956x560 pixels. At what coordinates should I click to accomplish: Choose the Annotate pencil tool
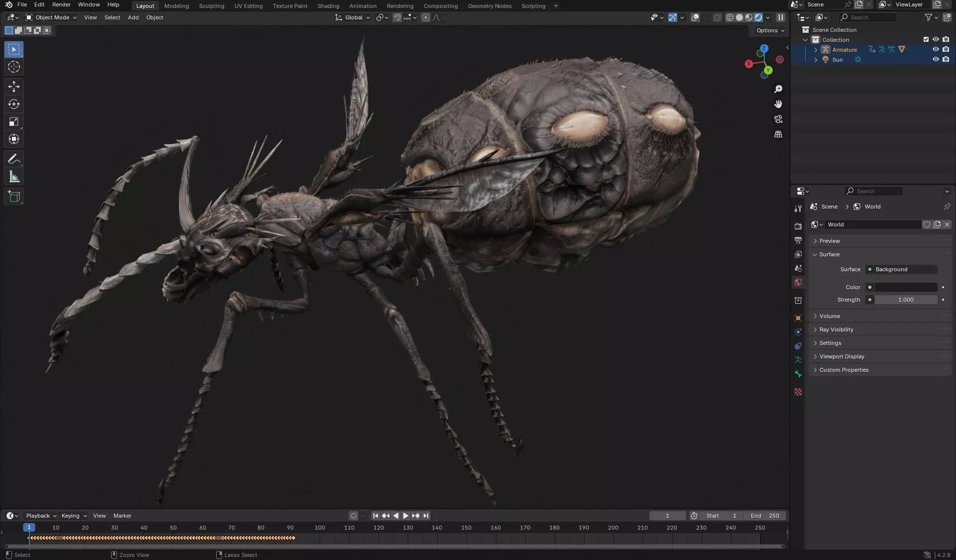[14, 159]
